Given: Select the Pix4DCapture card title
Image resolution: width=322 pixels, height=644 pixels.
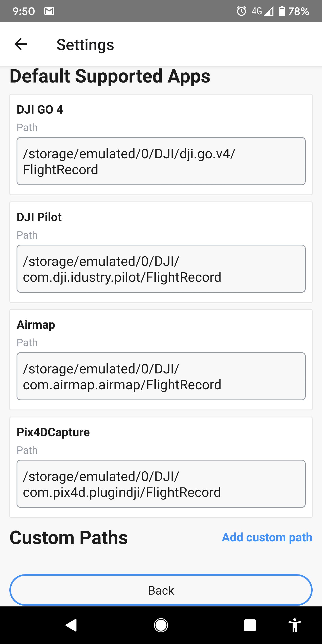Looking at the screenshot, I should click(x=53, y=432).
